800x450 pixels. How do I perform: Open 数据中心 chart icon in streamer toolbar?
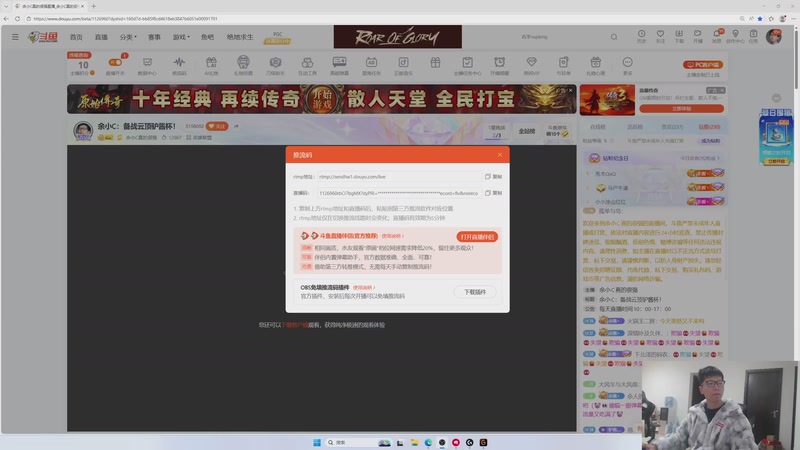pos(147,66)
